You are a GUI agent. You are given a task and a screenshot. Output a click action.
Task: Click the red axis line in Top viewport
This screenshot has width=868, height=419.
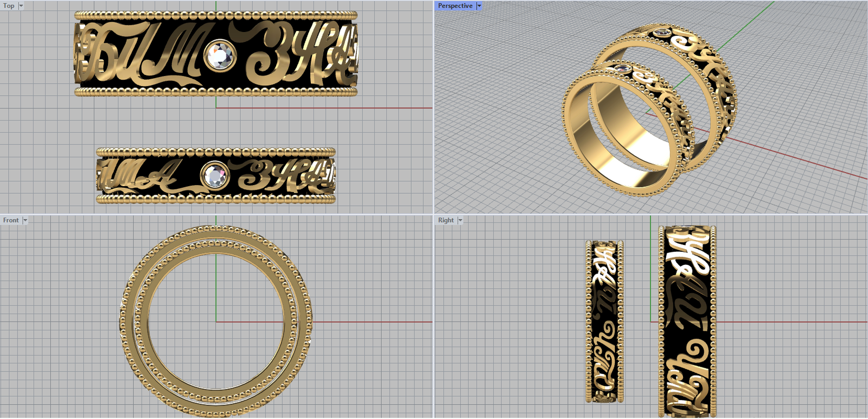pos(325,107)
